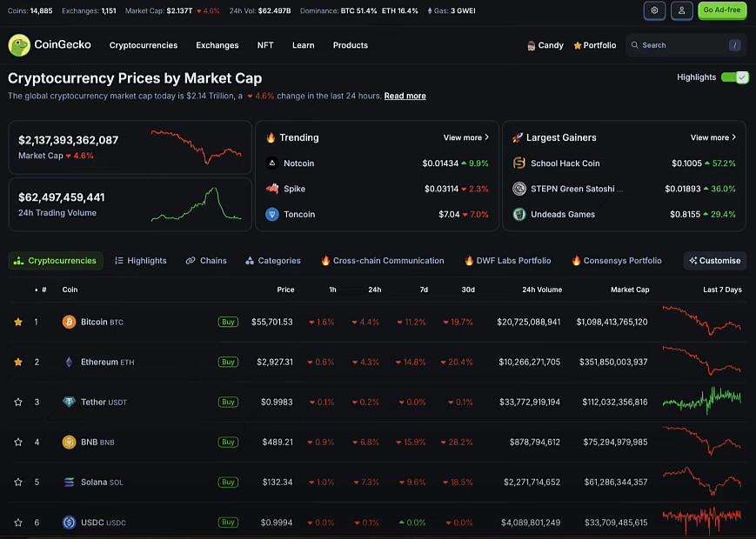Open the settings gear icon
The image size is (756, 539).
click(654, 10)
